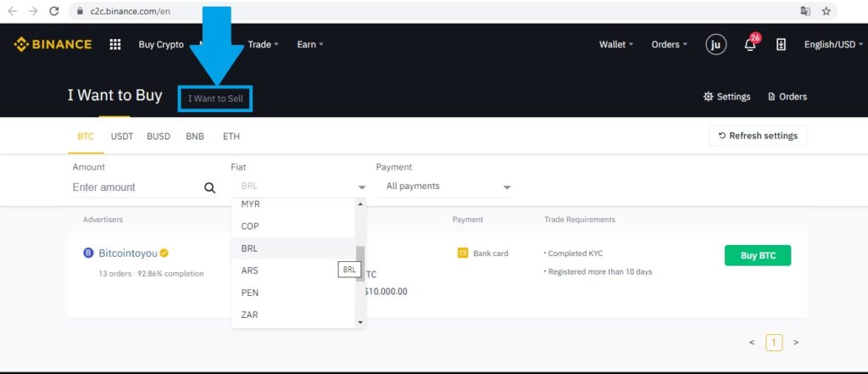Reload the page with browser refresh icon
The width and height of the screenshot is (868, 374).
[54, 11]
